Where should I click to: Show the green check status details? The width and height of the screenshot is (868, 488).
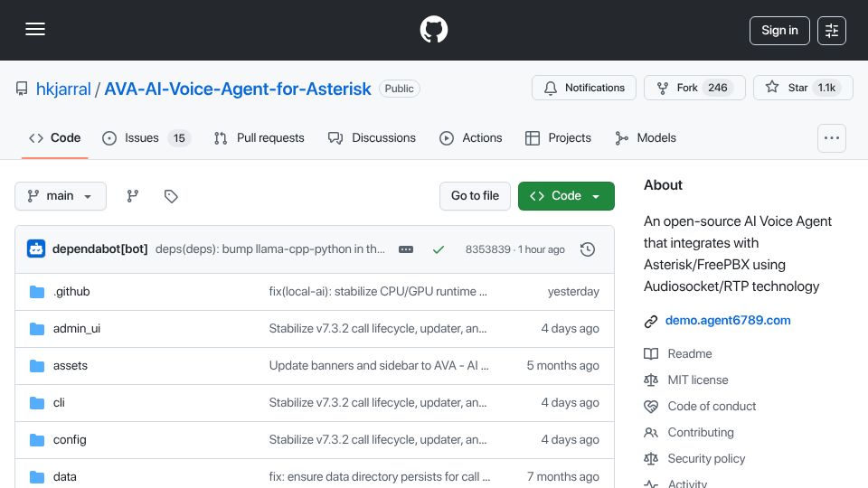tap(439, 249)
